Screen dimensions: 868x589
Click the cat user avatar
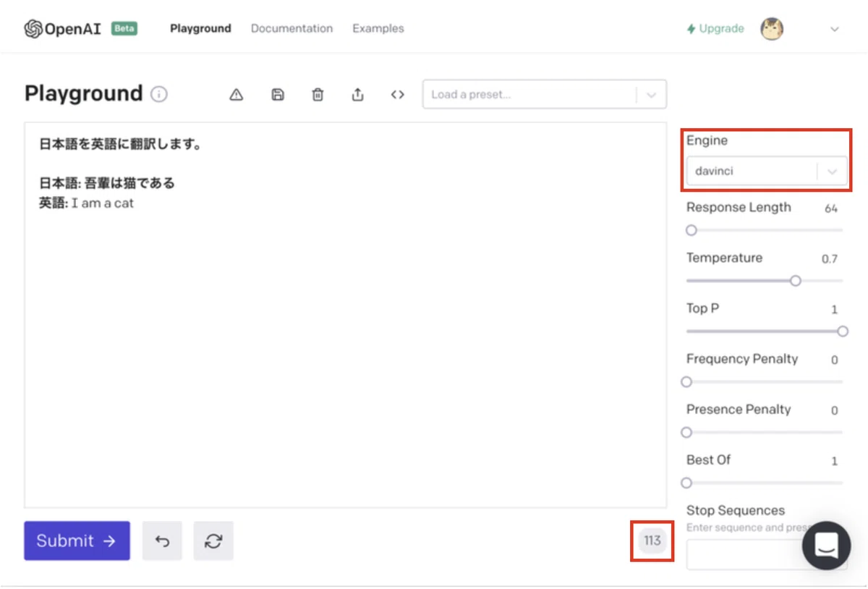tap(772, 29)
